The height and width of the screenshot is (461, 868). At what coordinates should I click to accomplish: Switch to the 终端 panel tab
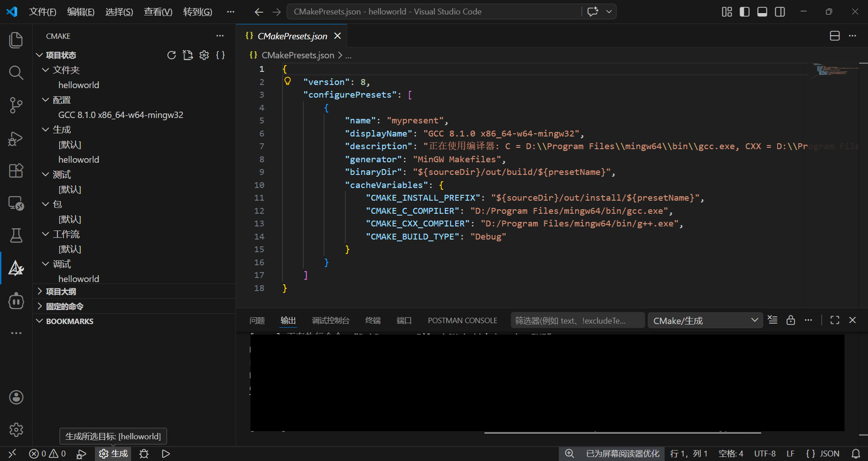pos(373,320)
